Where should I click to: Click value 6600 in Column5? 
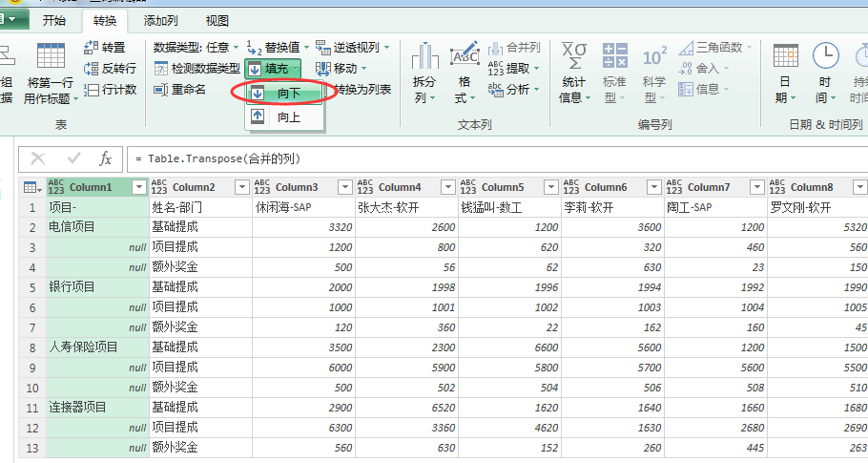(510, 347)
